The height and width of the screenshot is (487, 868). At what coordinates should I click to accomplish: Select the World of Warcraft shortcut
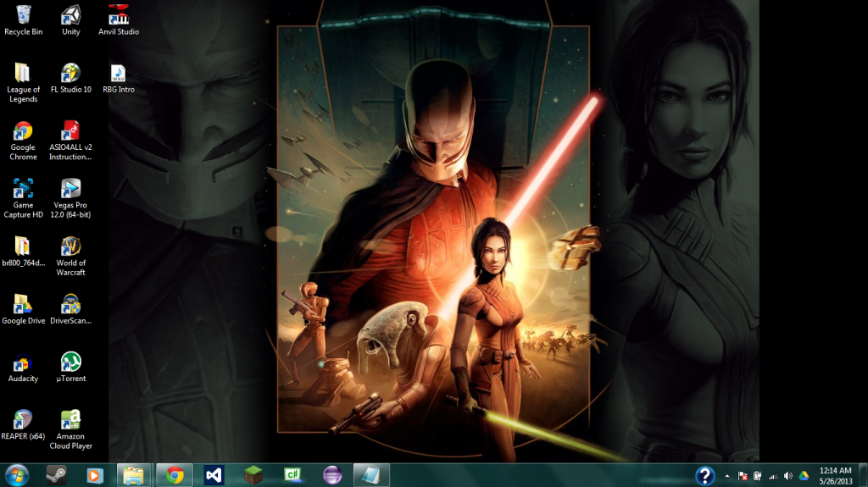click(71, 257)
